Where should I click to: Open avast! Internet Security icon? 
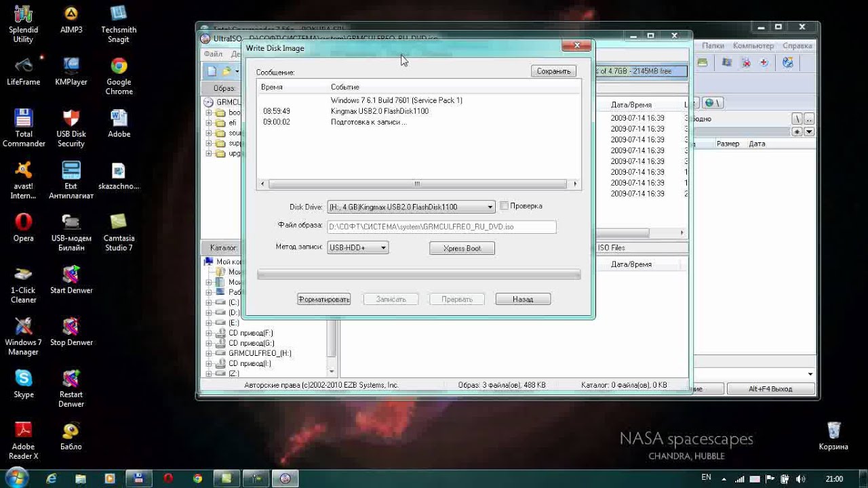pos(23,180)
